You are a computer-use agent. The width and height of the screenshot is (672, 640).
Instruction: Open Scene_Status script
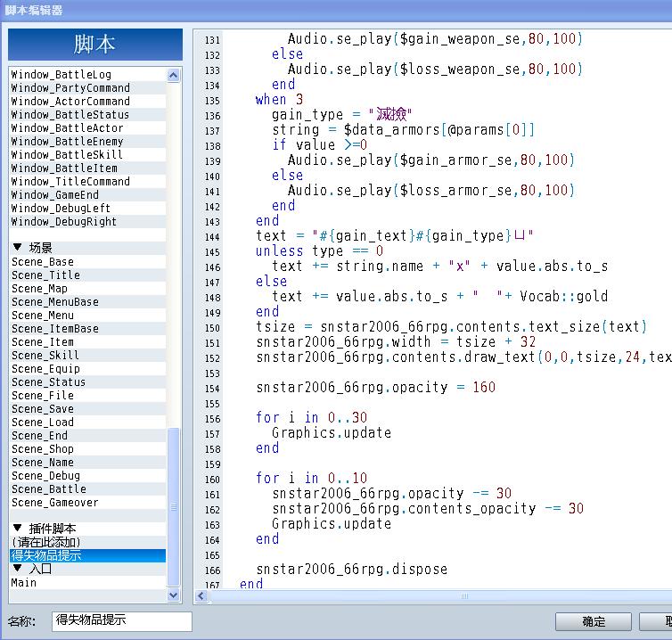87,382
